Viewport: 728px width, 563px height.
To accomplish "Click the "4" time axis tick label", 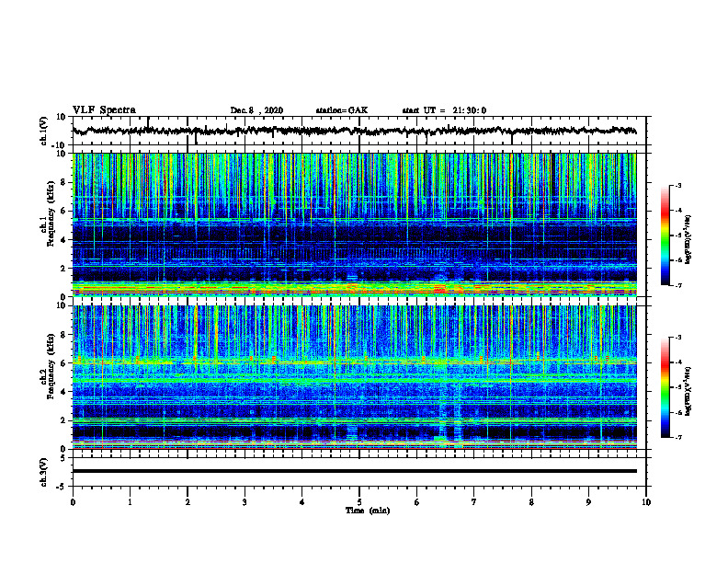I will [x=302, y=502].
